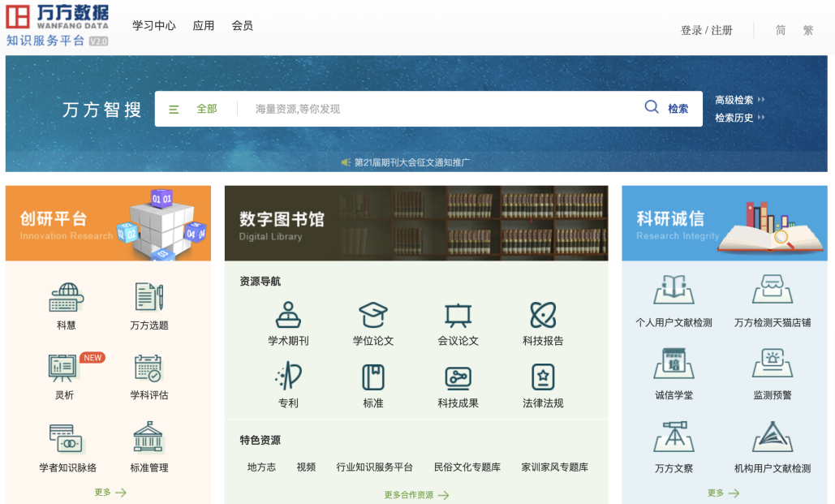The width and height of the screenshot is (835, 504).
Task: Click 更多 in 科研诚信 panel
Action: coord(723,493)
